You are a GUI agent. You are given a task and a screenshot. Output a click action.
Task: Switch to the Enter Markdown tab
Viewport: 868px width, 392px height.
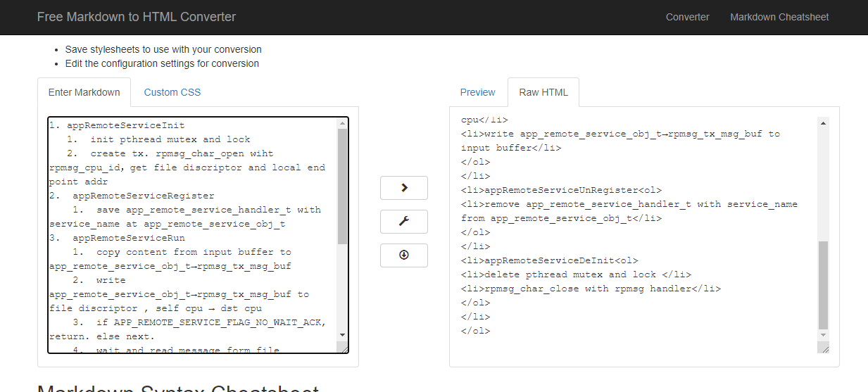84,92
